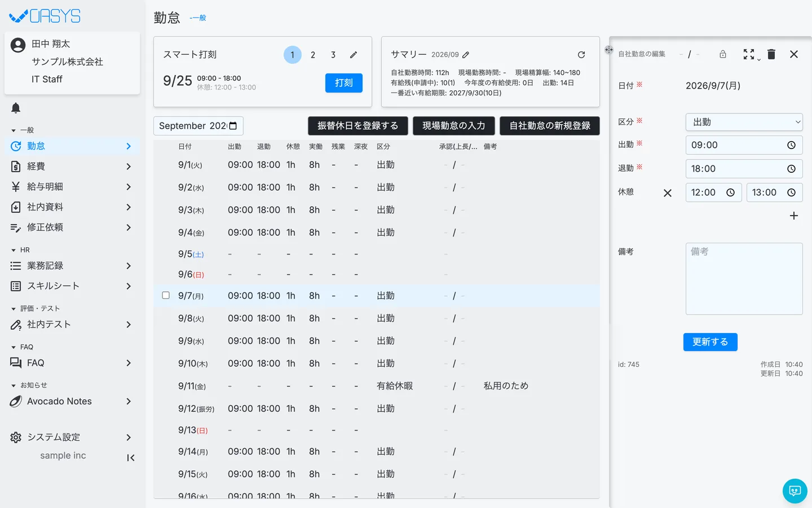Viewport: 812px width, 508px height.
Task: Expand the 経費 menu chevron
Action: click(x=129, y=167)
